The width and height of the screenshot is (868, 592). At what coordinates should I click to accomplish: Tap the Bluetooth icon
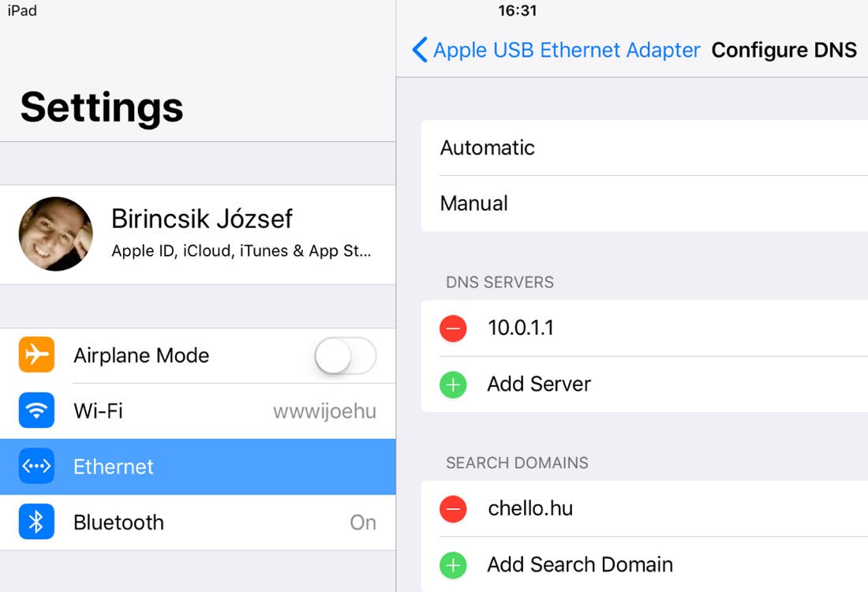tap(36, 522)
